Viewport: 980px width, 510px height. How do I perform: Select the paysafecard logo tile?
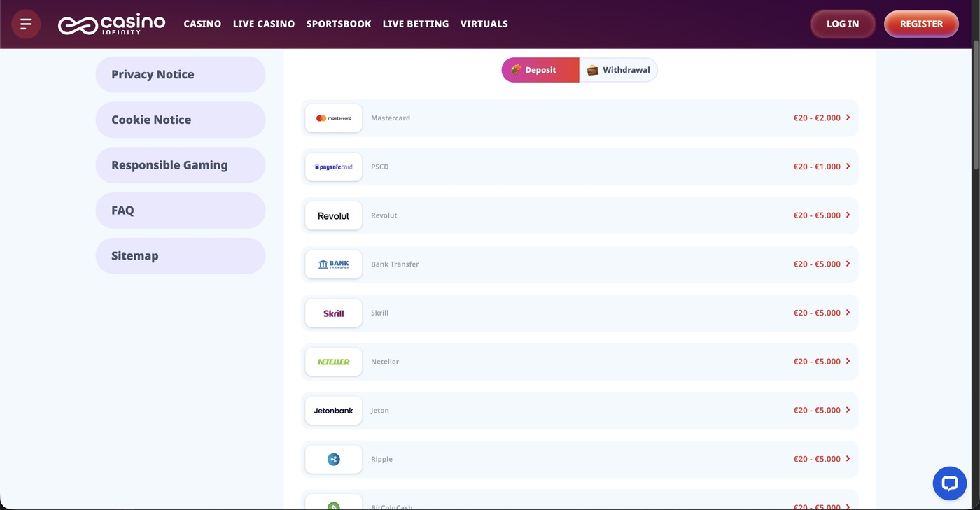tap(334, 167)
